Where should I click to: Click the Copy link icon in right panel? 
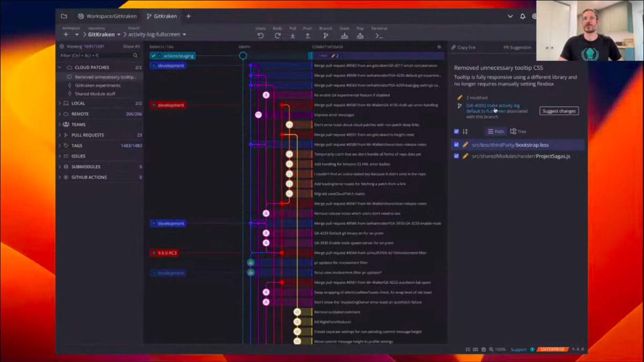coord(453,48)
